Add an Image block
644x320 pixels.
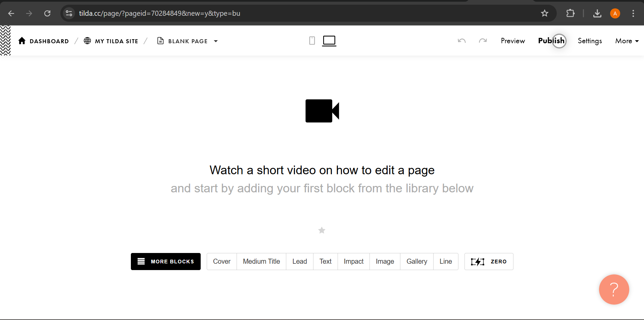pyautogui.click(x=385, y=261)
